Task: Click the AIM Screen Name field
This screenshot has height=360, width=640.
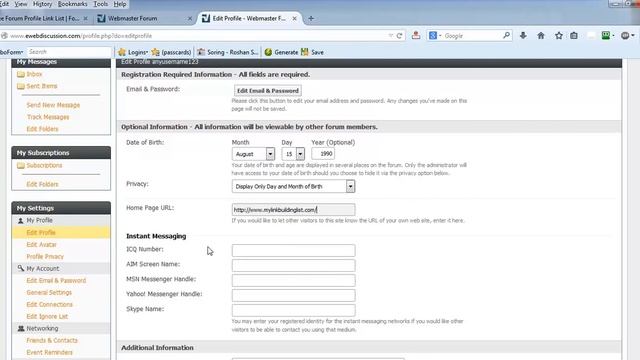Action: click(x=293, y=265)
